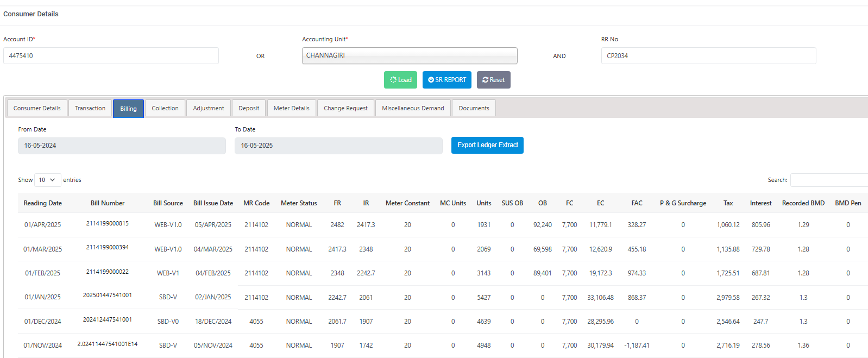
Task: Click reading date 01/MAR/2025
Action: 42,249
